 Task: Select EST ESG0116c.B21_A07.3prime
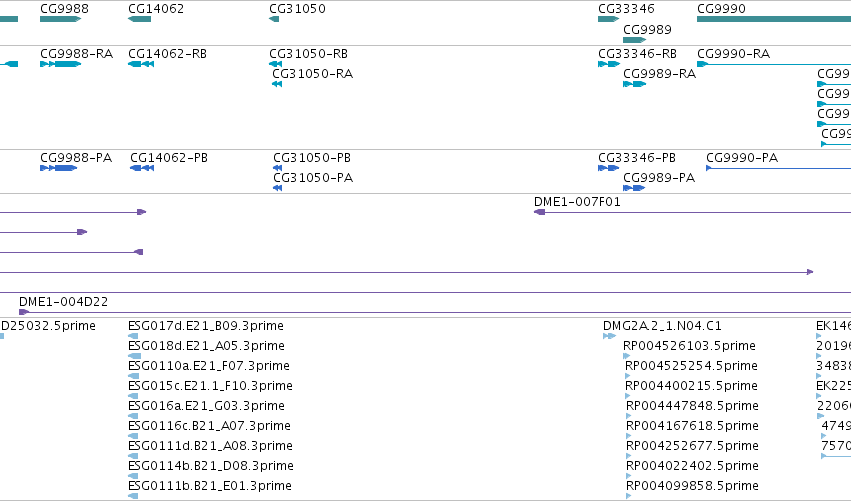(x=209, y=426)
